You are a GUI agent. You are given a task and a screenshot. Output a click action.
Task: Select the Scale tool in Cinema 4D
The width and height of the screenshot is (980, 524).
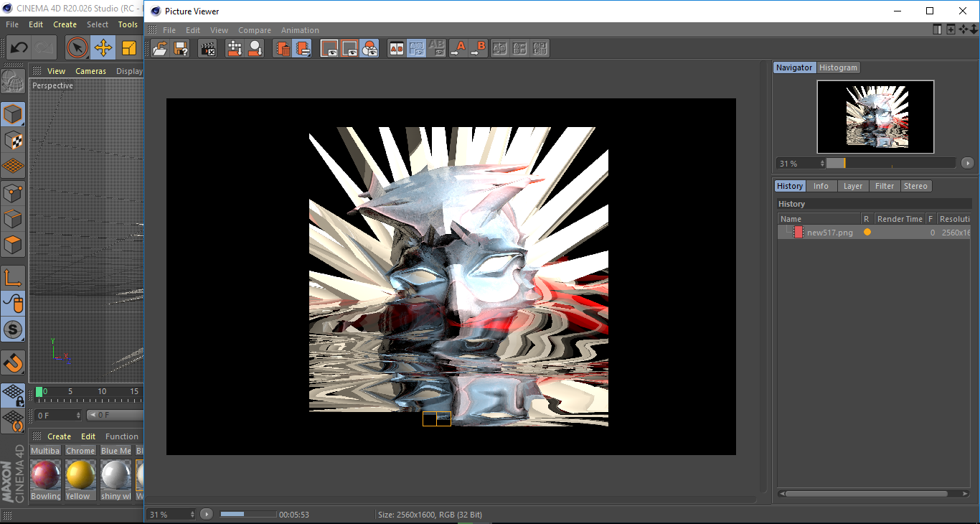tap(129, 48)
